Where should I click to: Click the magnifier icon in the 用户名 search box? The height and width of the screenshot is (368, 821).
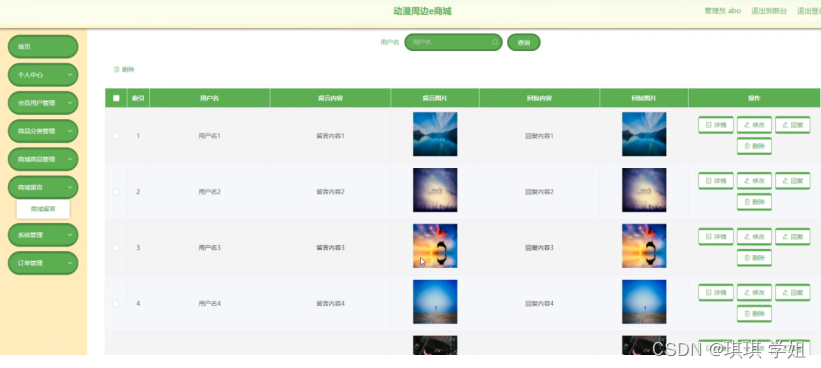click(495, 42)
